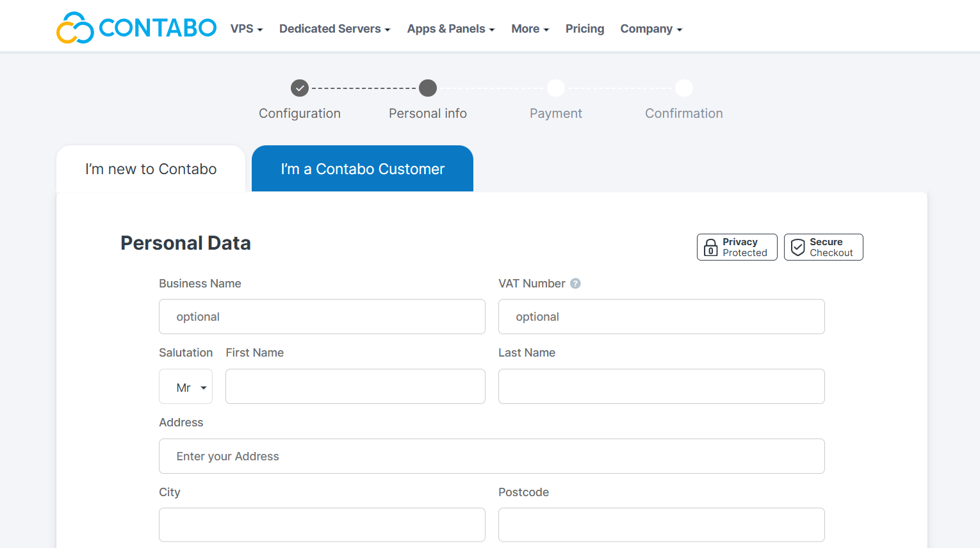Click the Secure Checkout shield badge
This screenshot has height=548, width=980.
824,247
